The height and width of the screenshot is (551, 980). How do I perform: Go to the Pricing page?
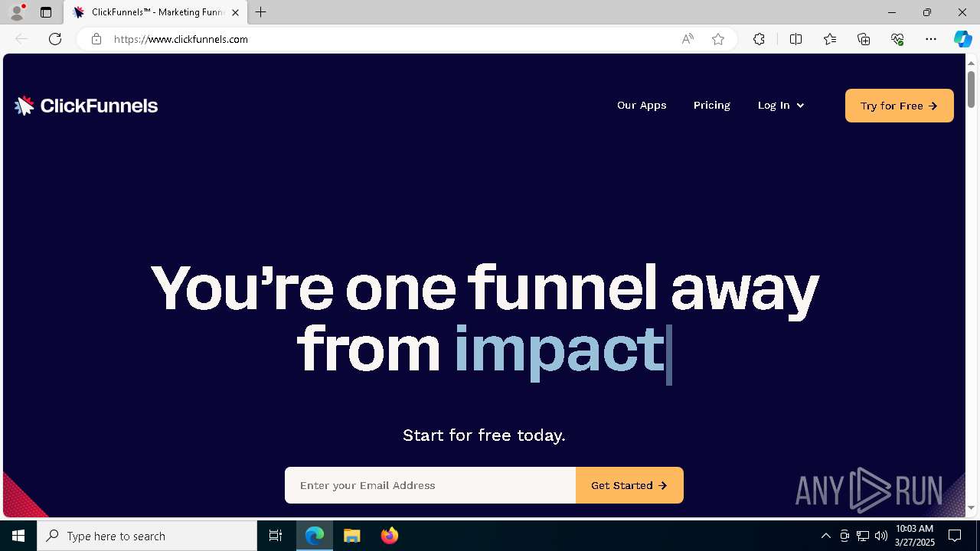coord(712,106)
